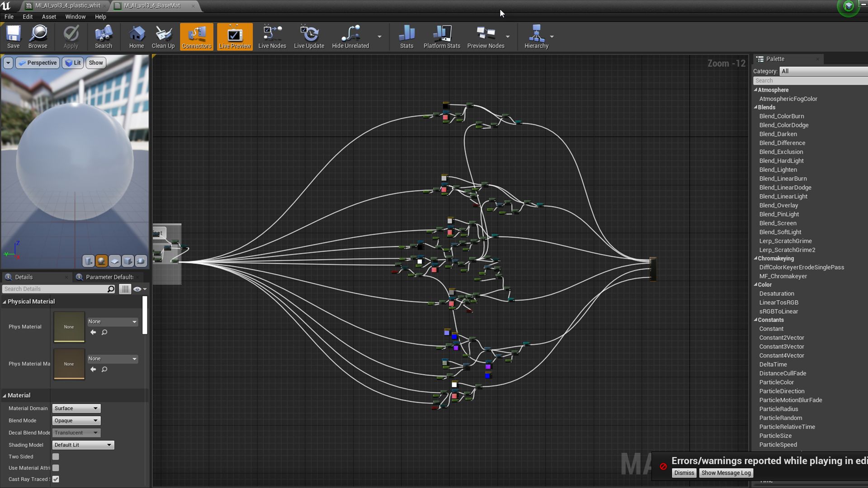This screenshot has width=868, height=488.
Task: Select sphere preview mesh icon
Action: [x=102, y=261]
